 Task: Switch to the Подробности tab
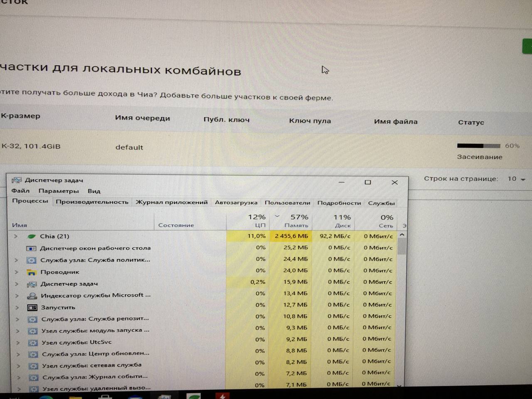(339, 203)
